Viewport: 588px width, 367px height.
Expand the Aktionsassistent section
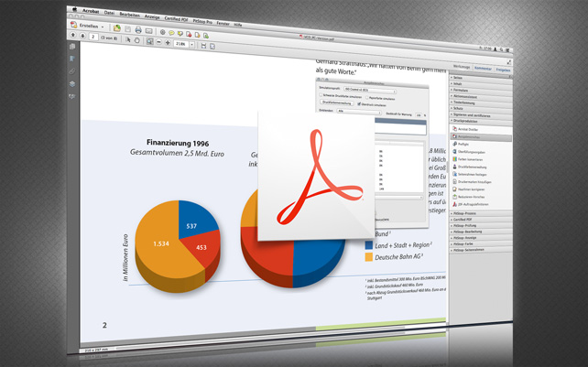tap(481, 97)
